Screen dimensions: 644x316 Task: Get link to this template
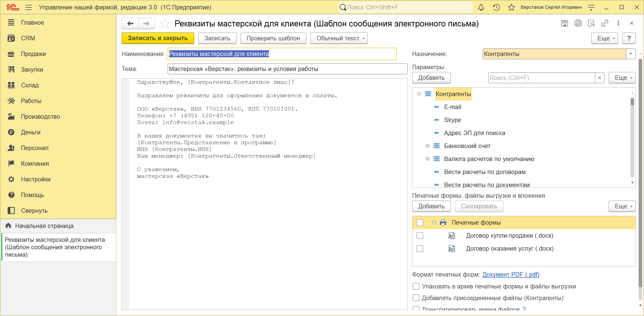(604, 23)
